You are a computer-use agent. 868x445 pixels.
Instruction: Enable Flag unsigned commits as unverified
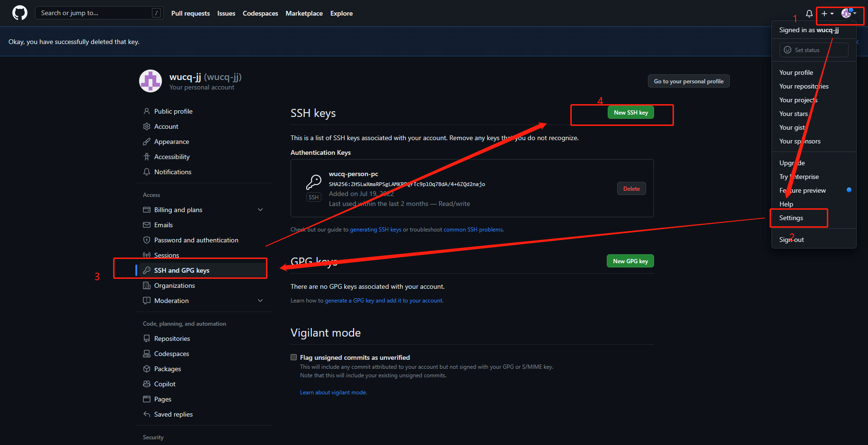coord(294,357)
